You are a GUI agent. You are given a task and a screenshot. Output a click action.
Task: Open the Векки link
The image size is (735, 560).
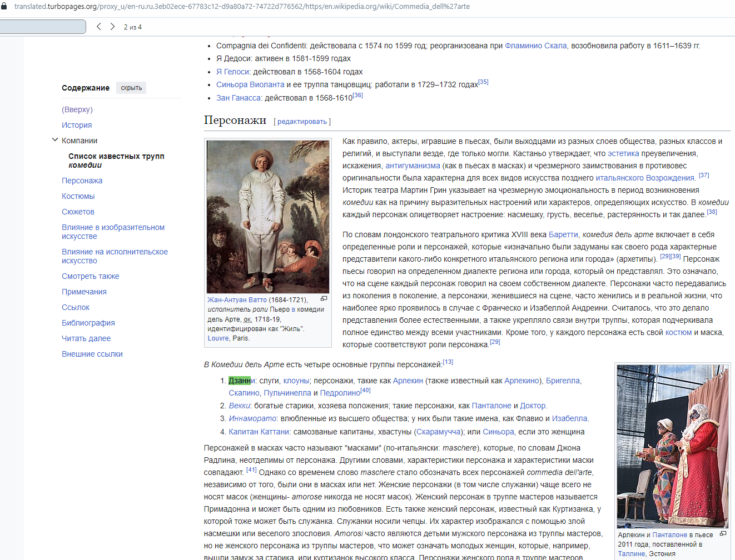click(x=239, y=406)
